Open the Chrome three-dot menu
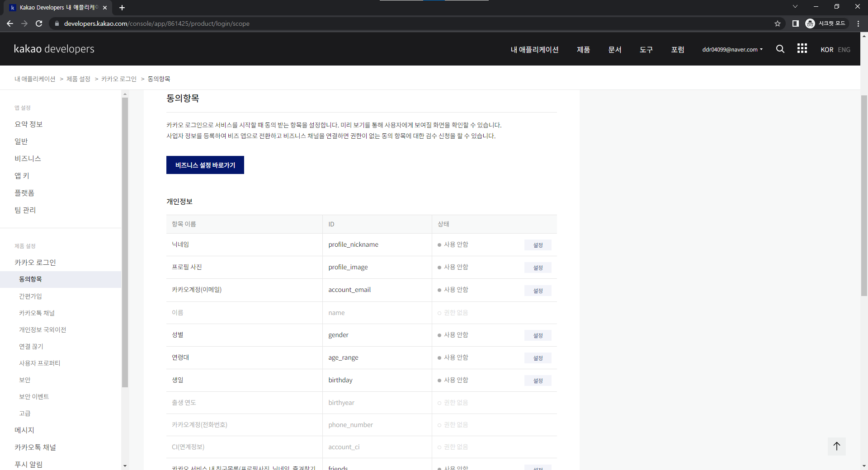This screenshot has height=470, width=868. click(x=858, y=23)
